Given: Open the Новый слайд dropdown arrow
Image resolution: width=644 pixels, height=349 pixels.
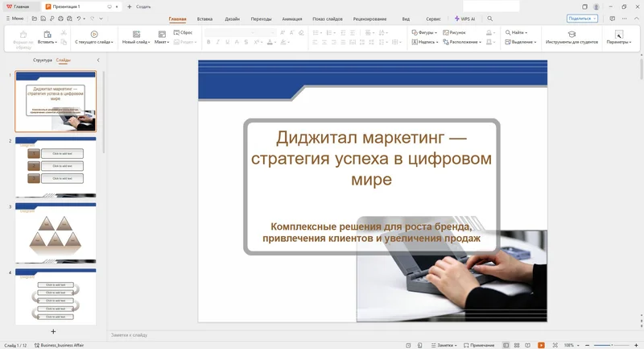Looking at the screenshot, I should 149,42.
